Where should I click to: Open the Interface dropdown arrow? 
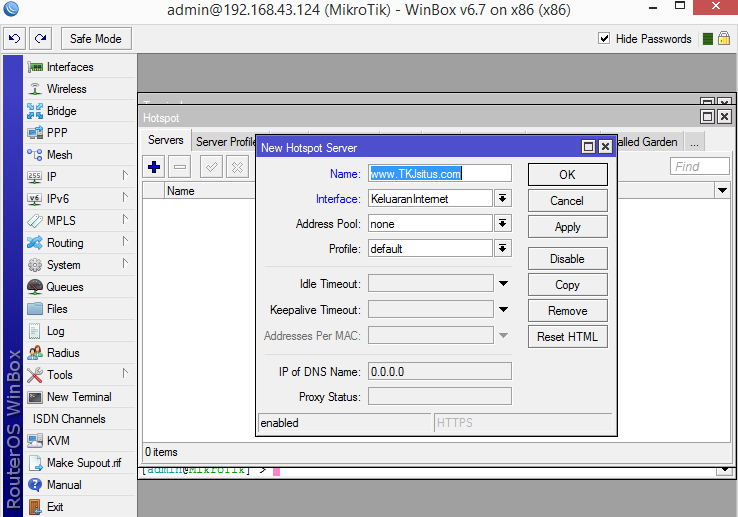[x=503, y=199]
